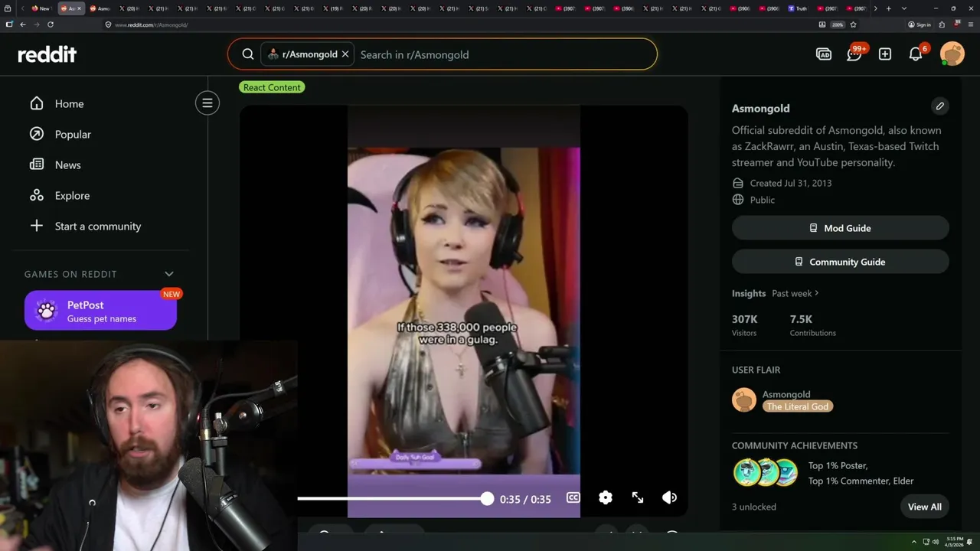Open the Community Guide button
Image resolution: width=980 pixels, height=551 pixels.
840,262
